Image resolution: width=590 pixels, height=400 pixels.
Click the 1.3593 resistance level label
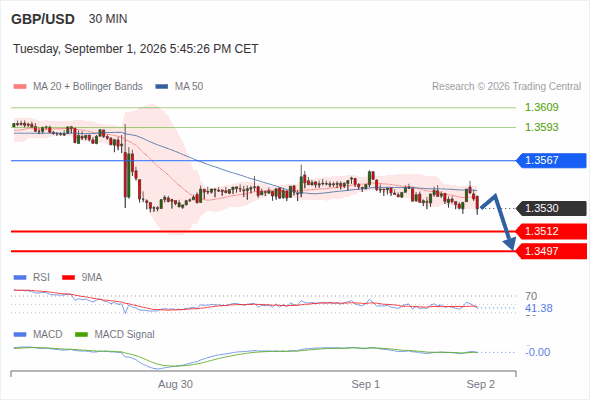541,127
